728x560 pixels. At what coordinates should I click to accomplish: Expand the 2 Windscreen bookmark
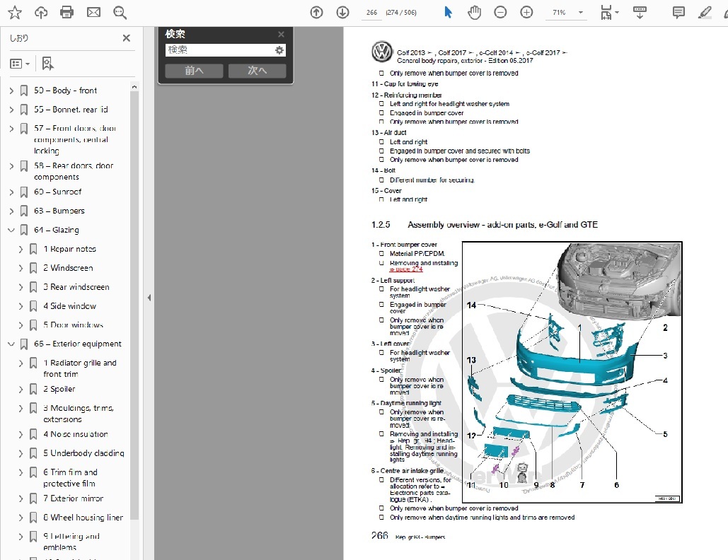(x=21, y=268)
